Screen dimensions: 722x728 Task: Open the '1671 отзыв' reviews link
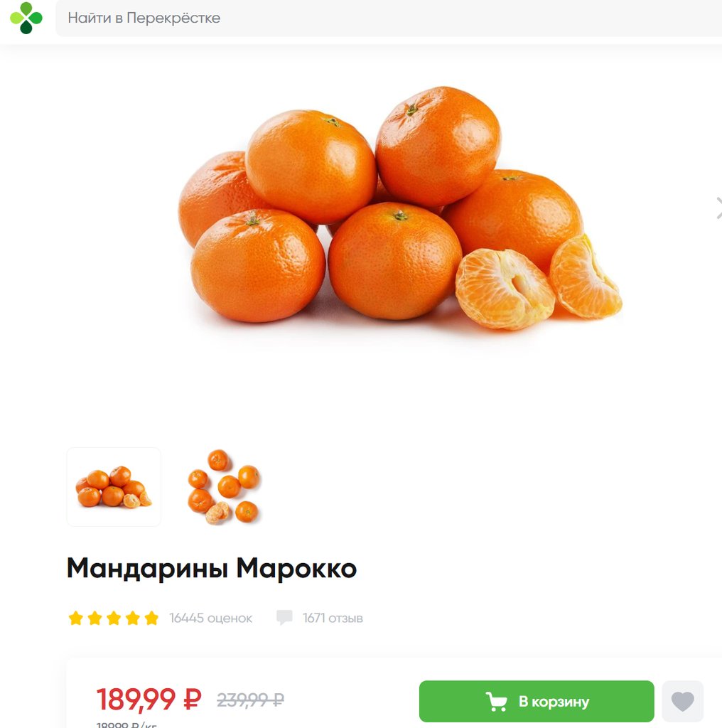tap(333, 618)
